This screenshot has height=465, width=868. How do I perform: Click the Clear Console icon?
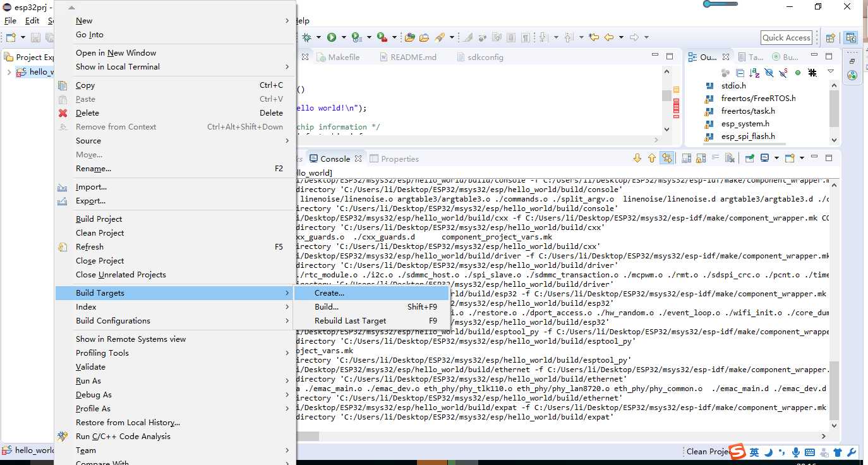coord(730,158)
